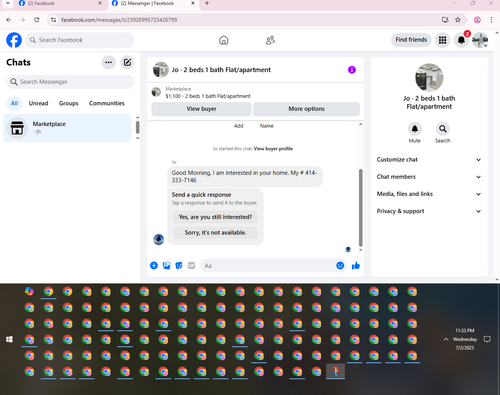The height and width of the screenshot is (395, 500).
Task: Mute this chat using the bell icon
Action: [415, 129]
